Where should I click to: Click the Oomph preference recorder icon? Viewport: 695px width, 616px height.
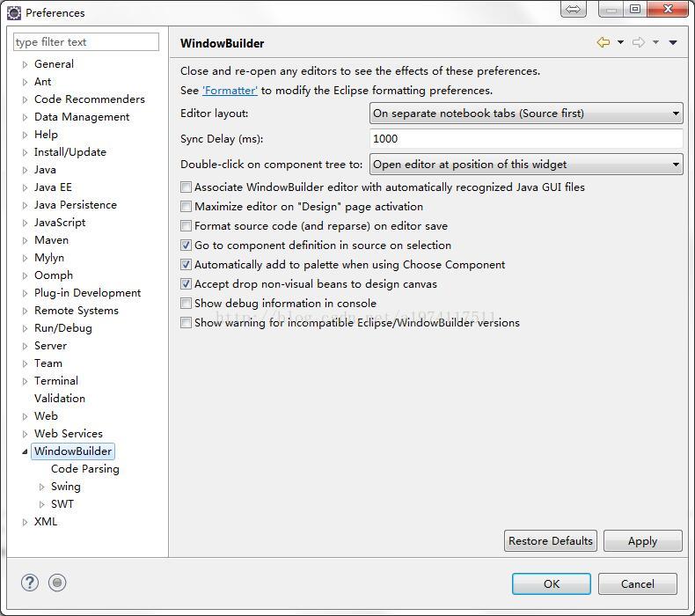pos(57,583)
